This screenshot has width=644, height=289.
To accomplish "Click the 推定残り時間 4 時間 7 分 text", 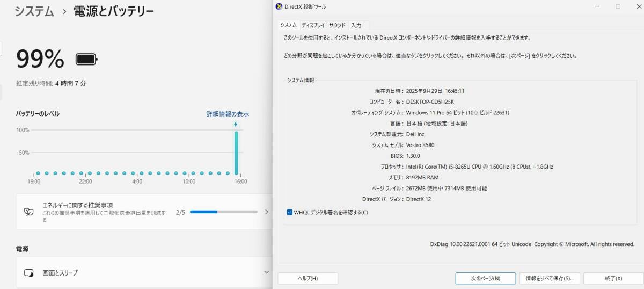I will [x=51, y=83].
